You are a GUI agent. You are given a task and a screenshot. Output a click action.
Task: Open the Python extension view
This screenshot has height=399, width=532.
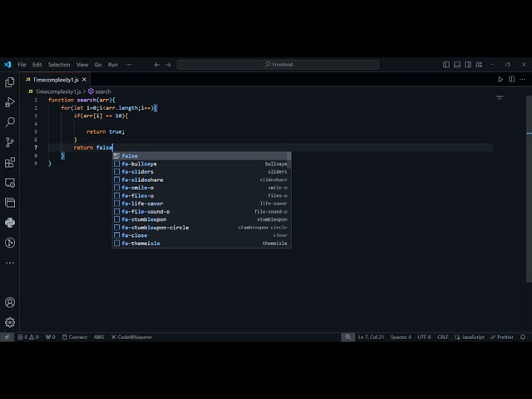10,223
